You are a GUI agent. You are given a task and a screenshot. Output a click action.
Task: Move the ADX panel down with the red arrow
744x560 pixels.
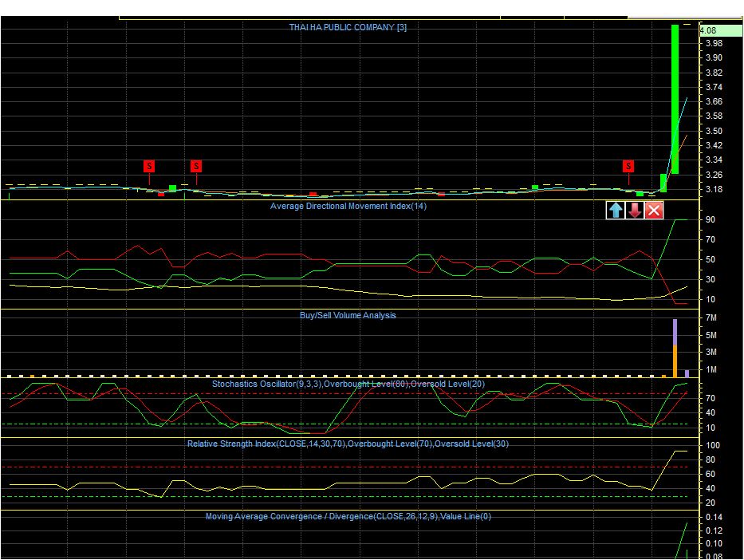[x=635, y=210]
